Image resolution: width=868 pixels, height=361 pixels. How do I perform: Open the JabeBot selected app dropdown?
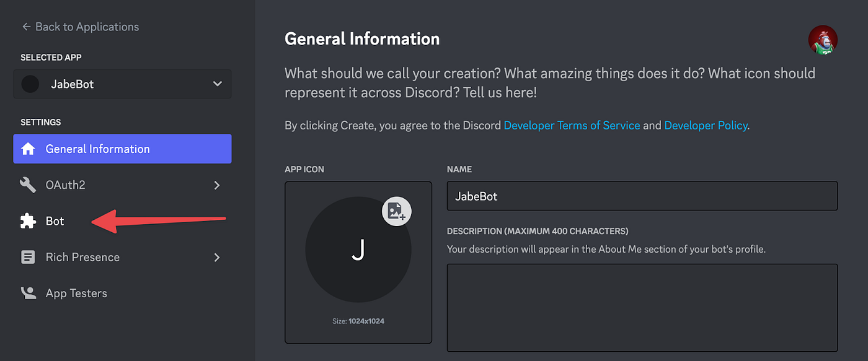pyautogui.click(x=122, y=84)
